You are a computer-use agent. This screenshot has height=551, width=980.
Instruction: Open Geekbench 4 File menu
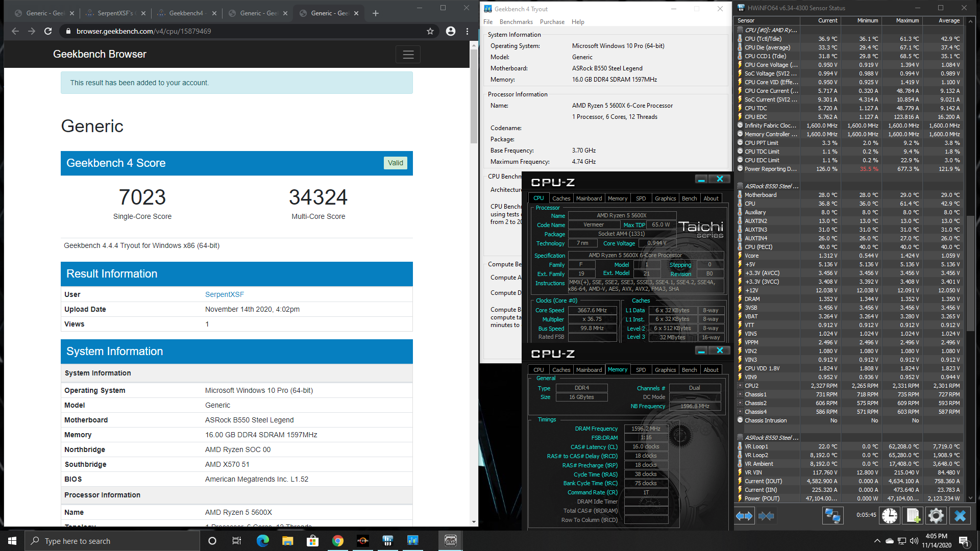click(488, 22)
